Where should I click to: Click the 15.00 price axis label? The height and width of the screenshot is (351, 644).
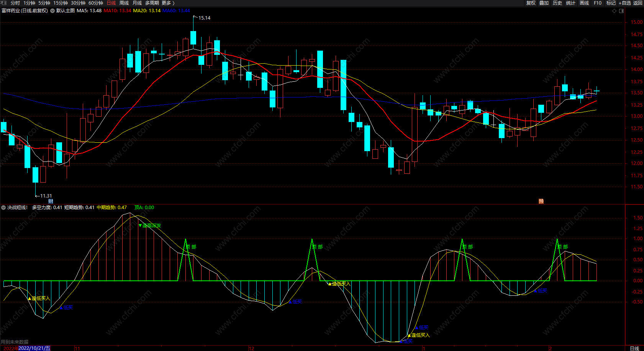(637, 22)
